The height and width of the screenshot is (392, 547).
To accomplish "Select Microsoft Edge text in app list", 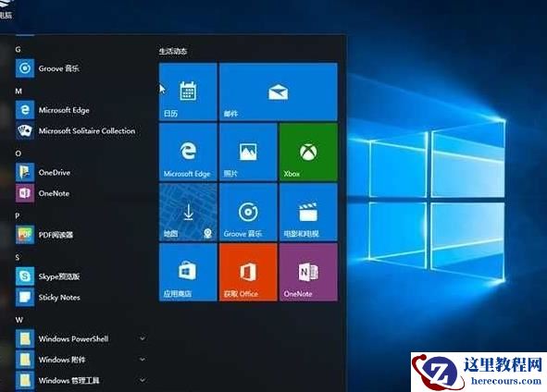I will tap(64, 110).
